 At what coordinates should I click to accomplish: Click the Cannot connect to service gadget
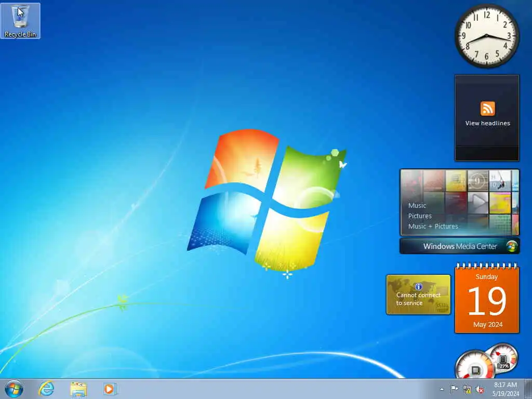(418, 295)
